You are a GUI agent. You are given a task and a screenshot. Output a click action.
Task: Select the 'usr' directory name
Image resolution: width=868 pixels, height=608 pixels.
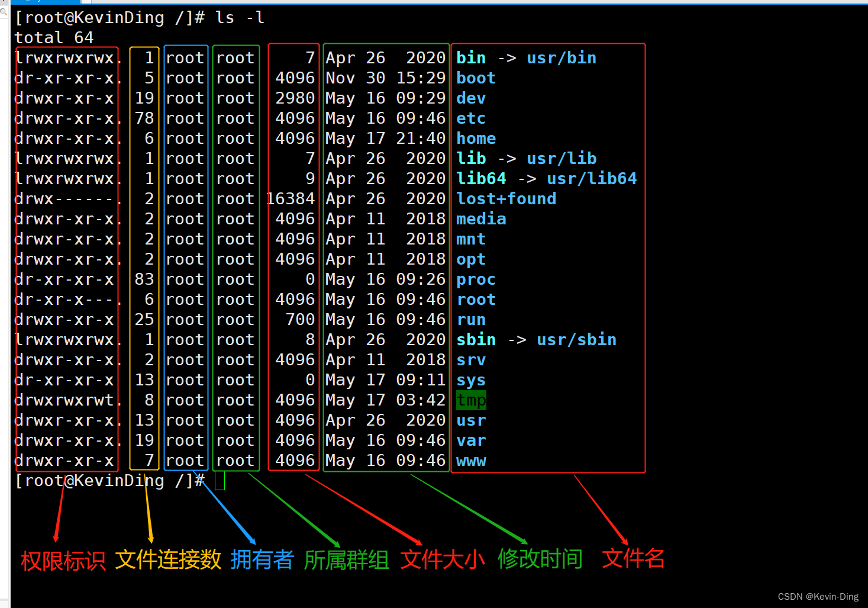pos(471,420)
